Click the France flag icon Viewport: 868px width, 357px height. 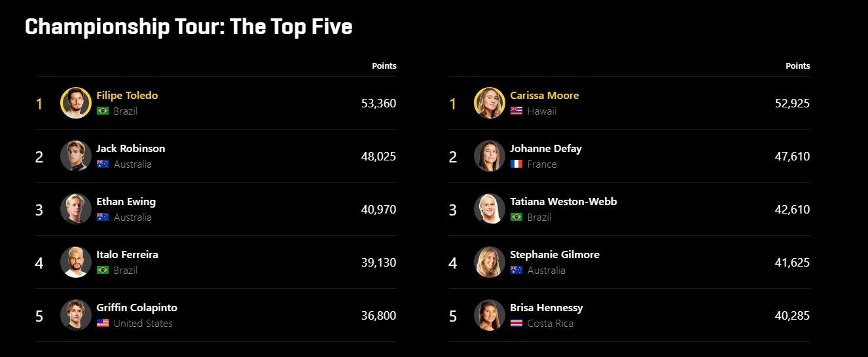[x=516, y=164]
